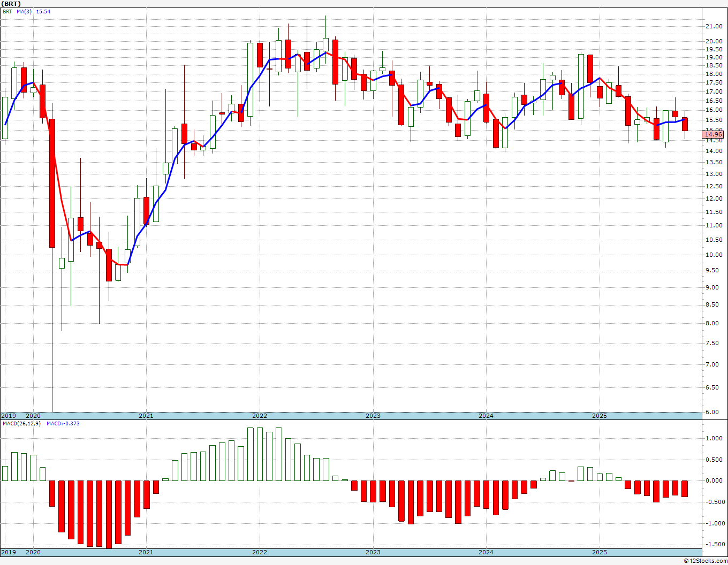
Task: Click the large red crash candle in early 2020
Action: coord(52,183)
